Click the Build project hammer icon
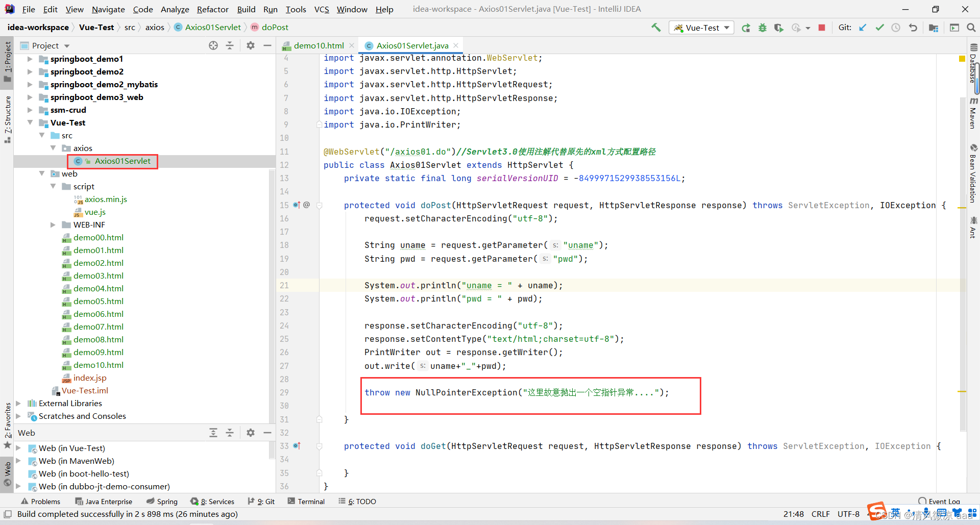 point(656,28)
